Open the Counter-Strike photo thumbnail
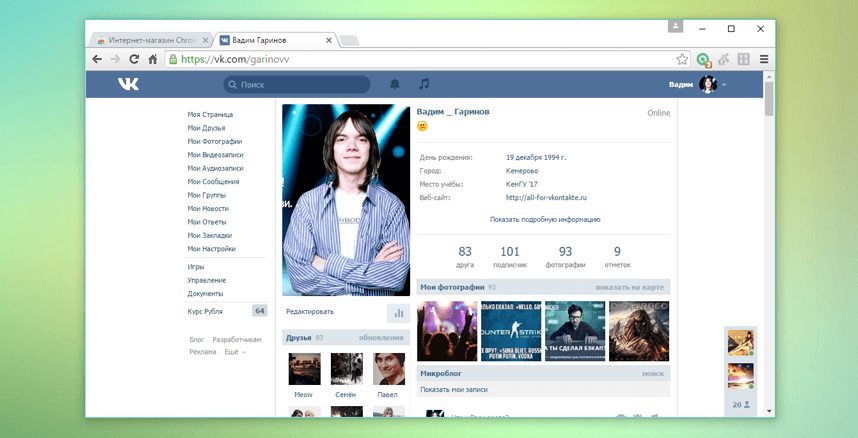This screenshot has height=438, width=858. pos(511,331)
